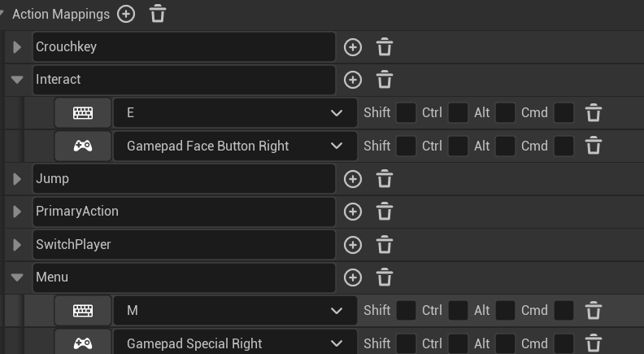The height and width of the screenshot is (354, 644).
Task: Edit the Crouchkey action name field
Action: (x=184, y=47)
